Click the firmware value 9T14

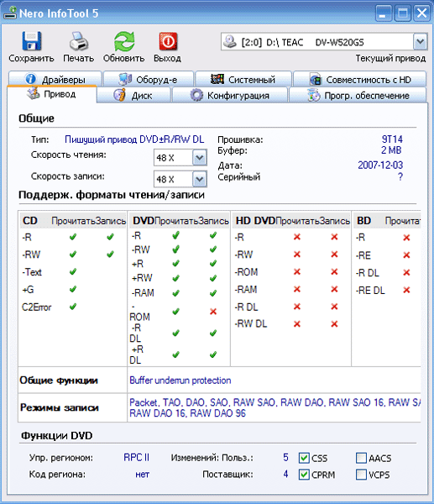click(x=392, y=139)
